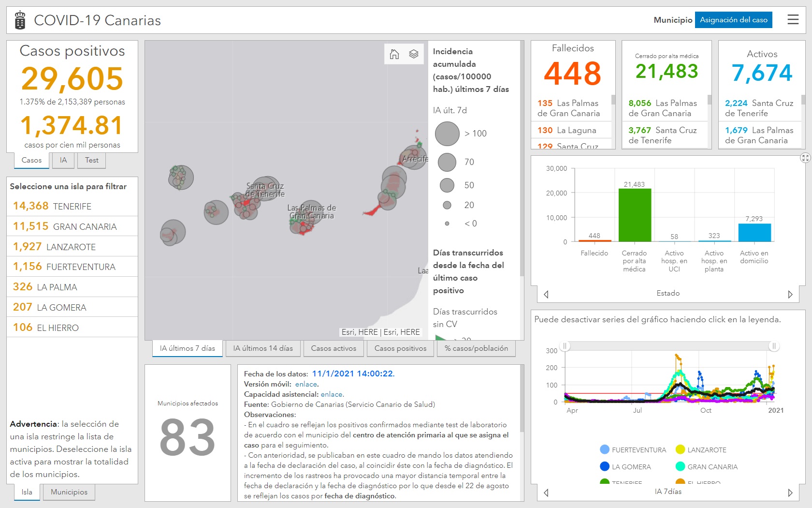Go to next chart after IA 7días
The height and width of the screenshot is (508, 812).
[x=790, y=493]
